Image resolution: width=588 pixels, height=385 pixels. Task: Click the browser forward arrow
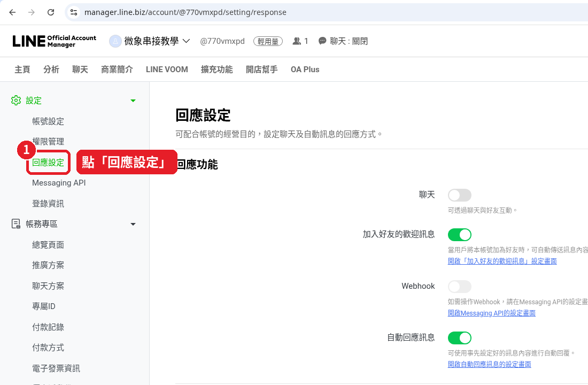pyautogui.click(x=32, y=12)
